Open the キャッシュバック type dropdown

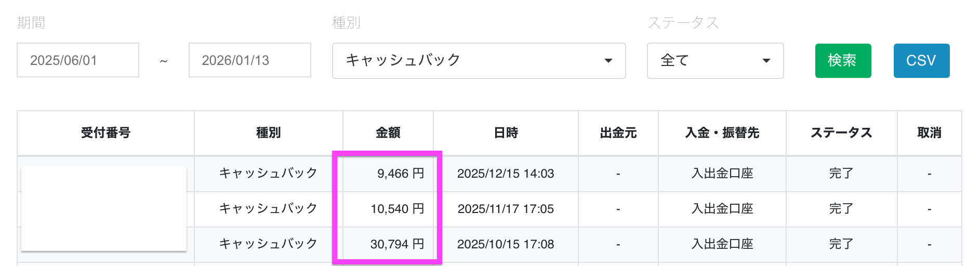[x=478, y=61]
